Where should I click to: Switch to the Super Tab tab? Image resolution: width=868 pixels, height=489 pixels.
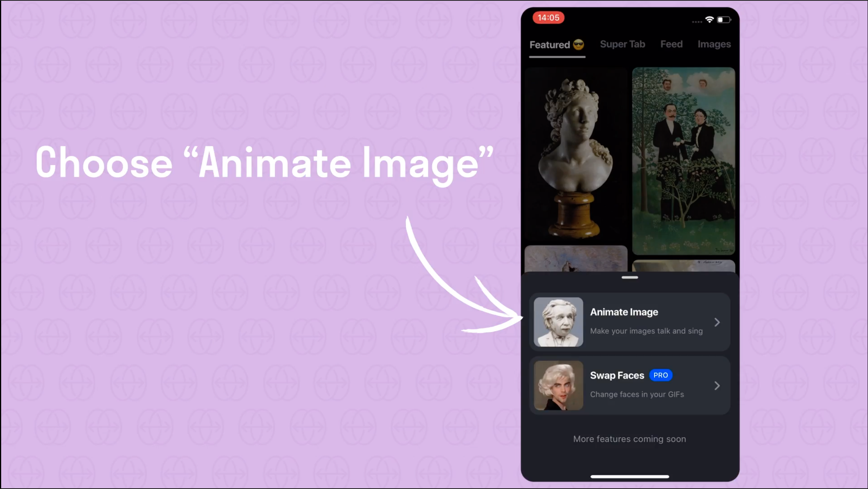(x=622, y=44)
